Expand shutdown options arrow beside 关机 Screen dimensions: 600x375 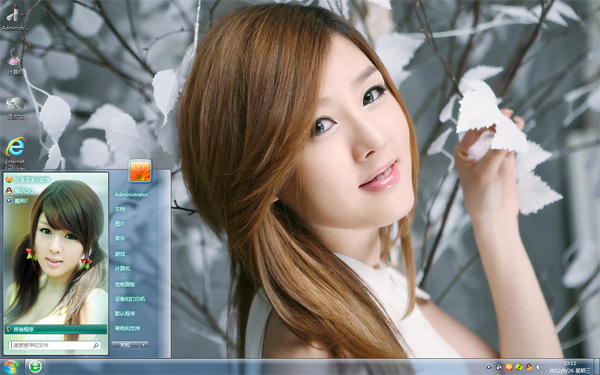pos(144,345)
